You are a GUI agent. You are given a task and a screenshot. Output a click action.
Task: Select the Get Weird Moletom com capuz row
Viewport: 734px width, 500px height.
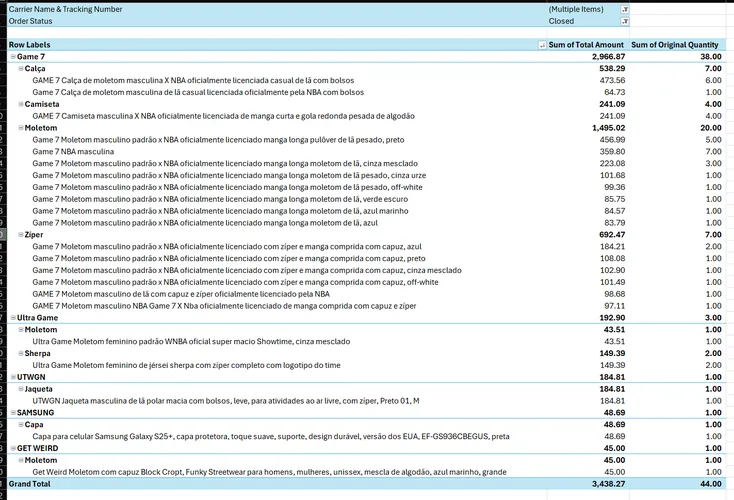(x=269, y=472)
